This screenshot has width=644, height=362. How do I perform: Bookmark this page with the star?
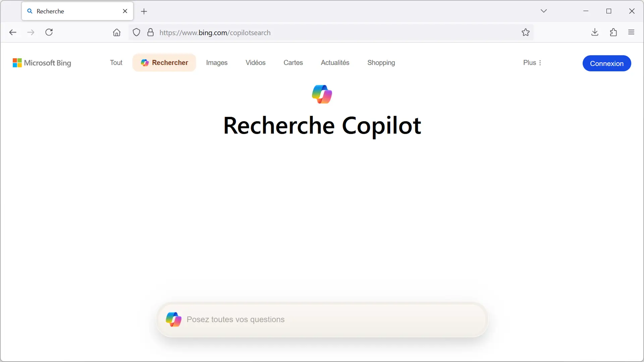[526, 33]
